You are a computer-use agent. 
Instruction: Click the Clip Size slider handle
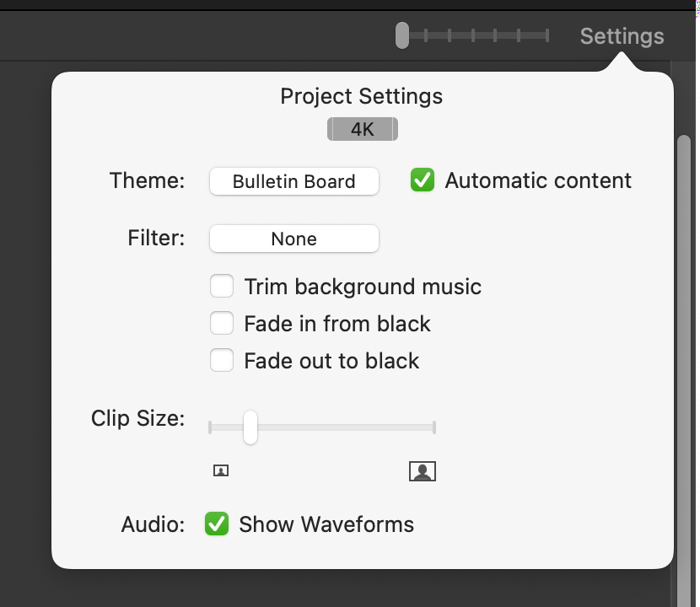(250, 427)
